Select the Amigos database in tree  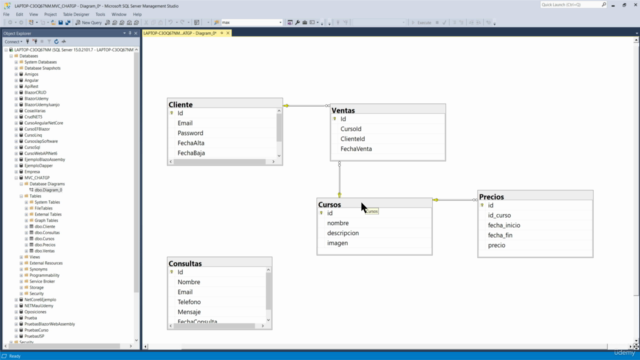31,74
